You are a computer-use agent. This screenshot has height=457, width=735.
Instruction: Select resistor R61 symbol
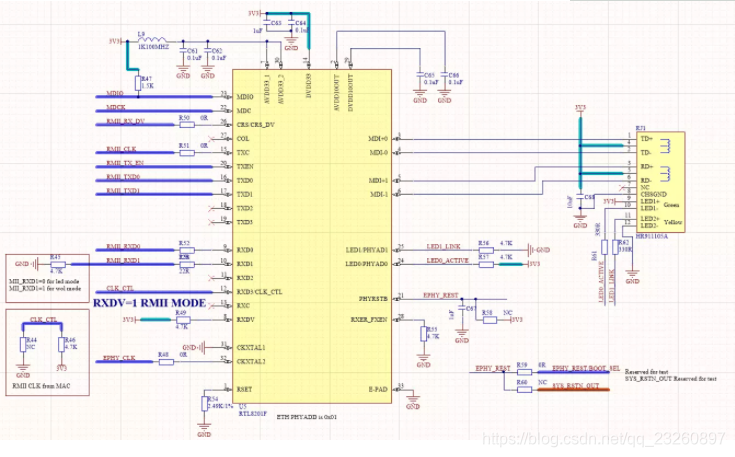(605, 247)
